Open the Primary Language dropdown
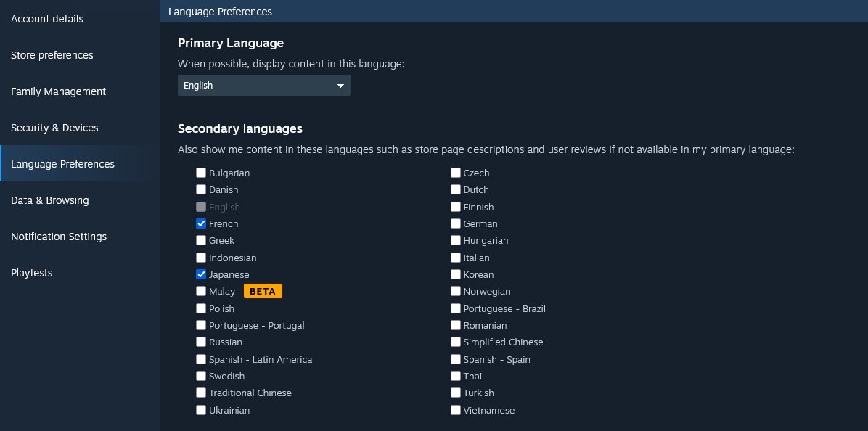868x431 pixels. [x=263, y=85]
